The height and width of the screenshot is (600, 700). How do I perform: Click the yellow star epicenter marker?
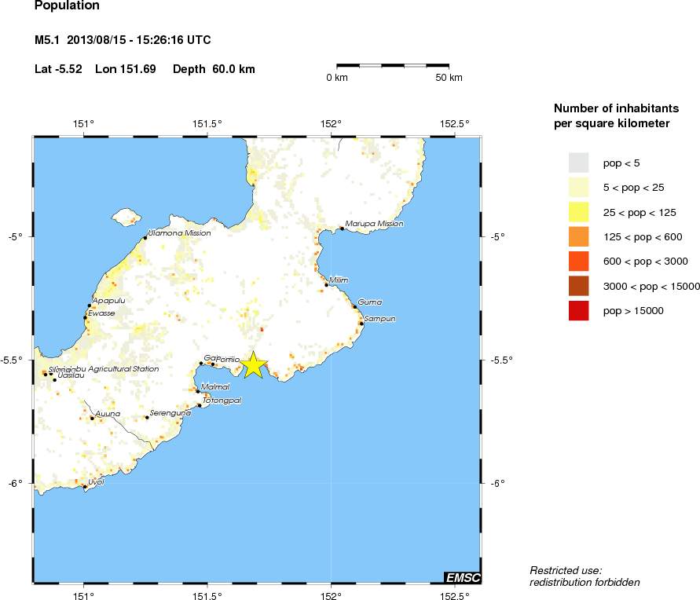click(254, 365)
